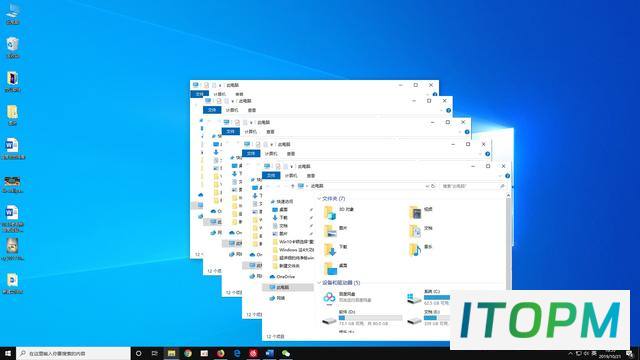Click the help question mark in the front window
Screen dimensions: 640x360
tap(507, 176)
